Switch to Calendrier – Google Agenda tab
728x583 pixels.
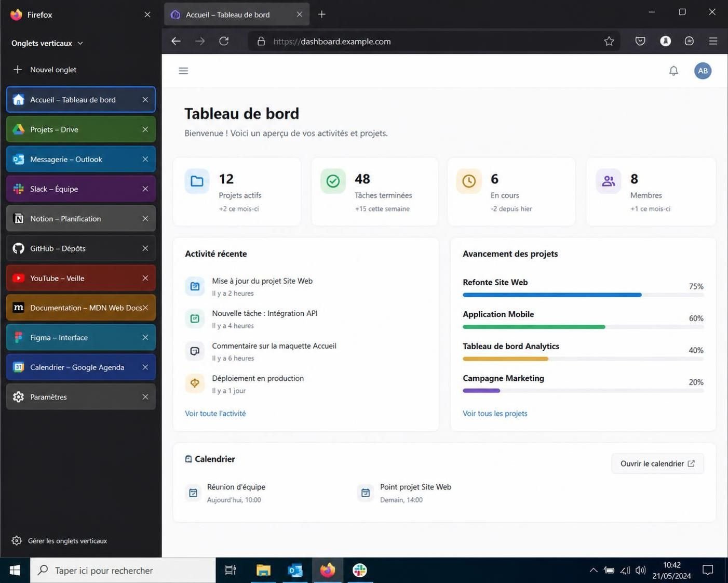81,367
